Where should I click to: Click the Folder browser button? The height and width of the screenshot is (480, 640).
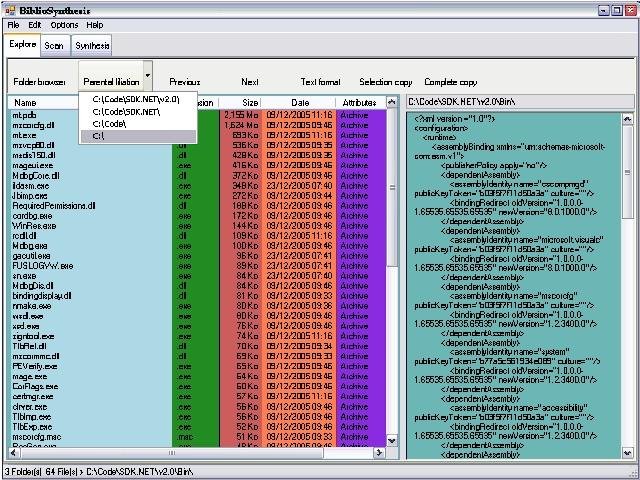pos(40,82)
